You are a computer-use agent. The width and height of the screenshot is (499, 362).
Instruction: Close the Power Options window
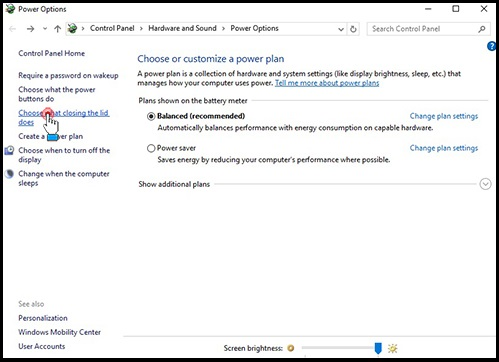[x=484, y=9]
